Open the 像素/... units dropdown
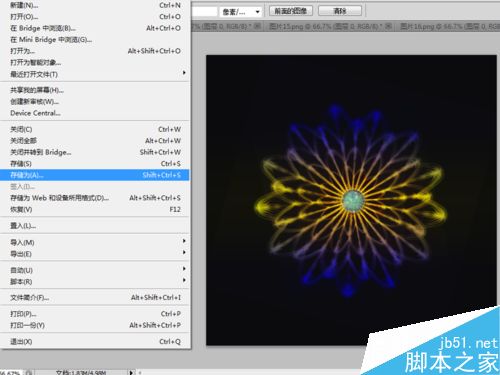 [x=240, y=12]
